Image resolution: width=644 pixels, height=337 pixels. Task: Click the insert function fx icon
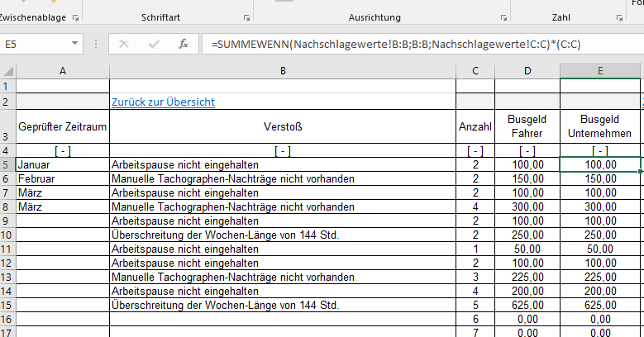(184, 44)
